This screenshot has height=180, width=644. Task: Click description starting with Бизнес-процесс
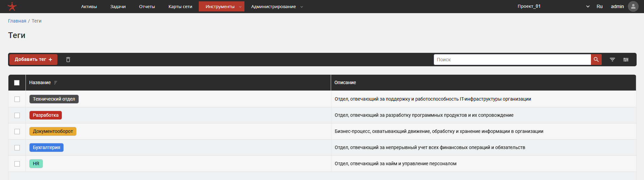pos(439,131)
